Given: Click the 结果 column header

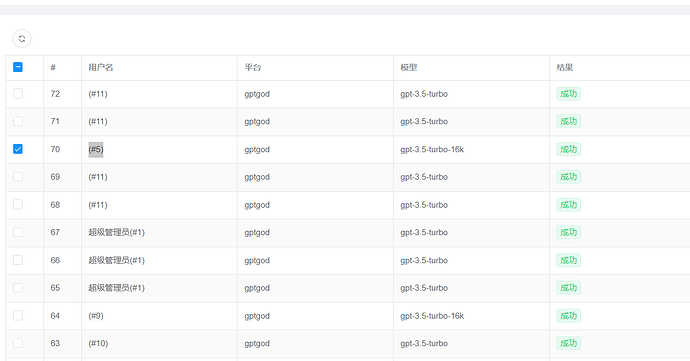Looking at the screenshot, I should [565, 67].
